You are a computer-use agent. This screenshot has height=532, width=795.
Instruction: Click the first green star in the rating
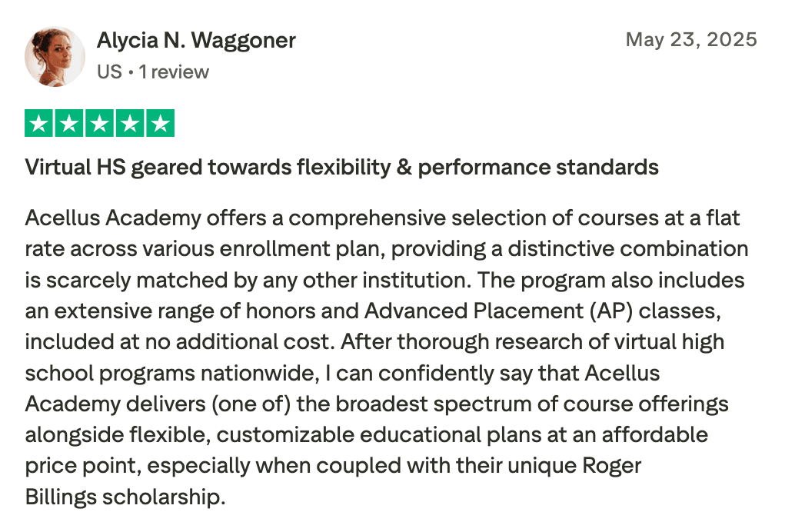[40, 124]
